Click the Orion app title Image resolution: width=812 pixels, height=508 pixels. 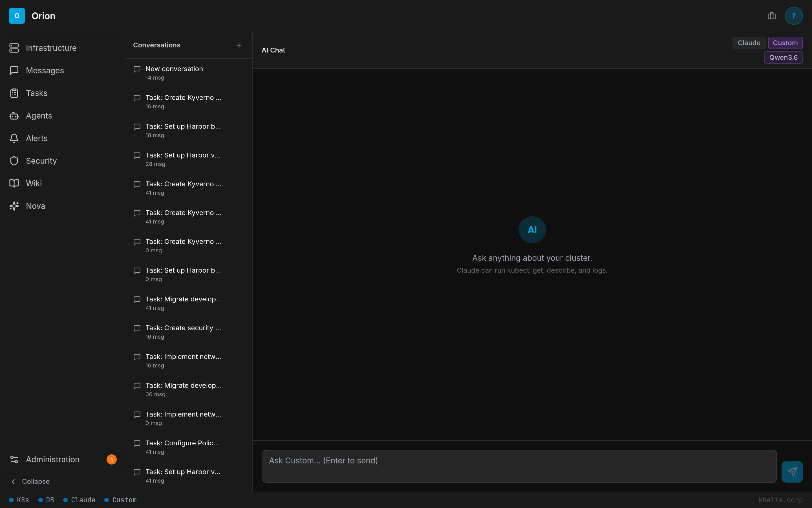click(44, 16)
